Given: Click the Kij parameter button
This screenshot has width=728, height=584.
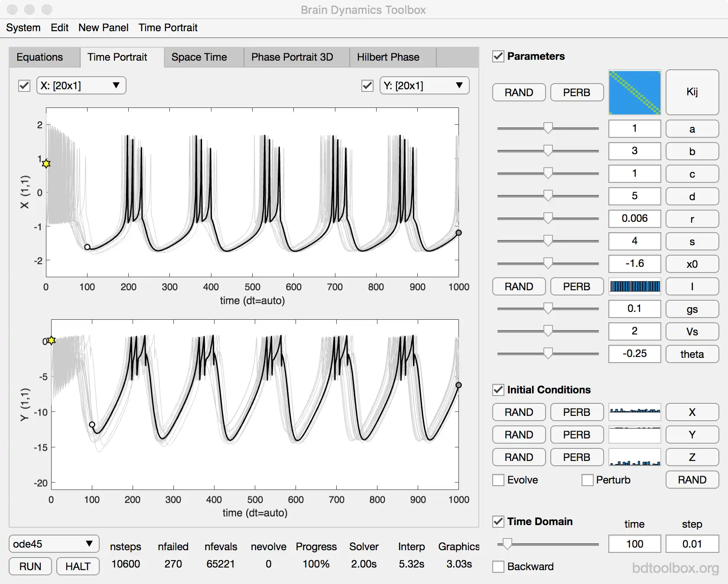Looking at the screenshot, I should coord(692,92).
